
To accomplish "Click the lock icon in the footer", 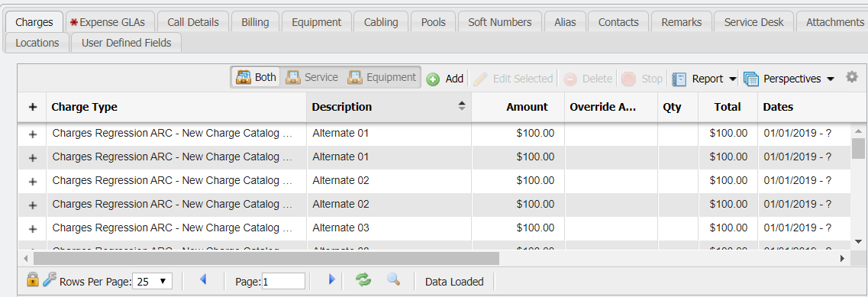I will tap(33, 280).
